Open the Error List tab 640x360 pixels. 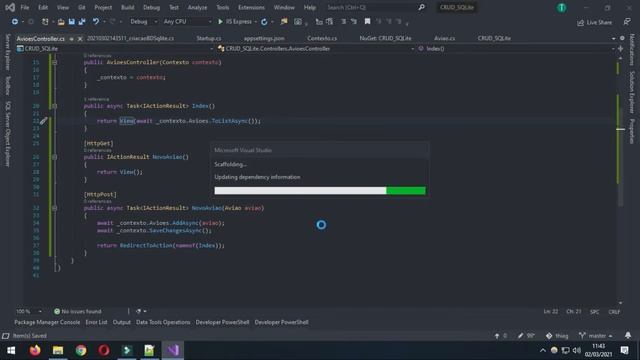tap(96, 322)
